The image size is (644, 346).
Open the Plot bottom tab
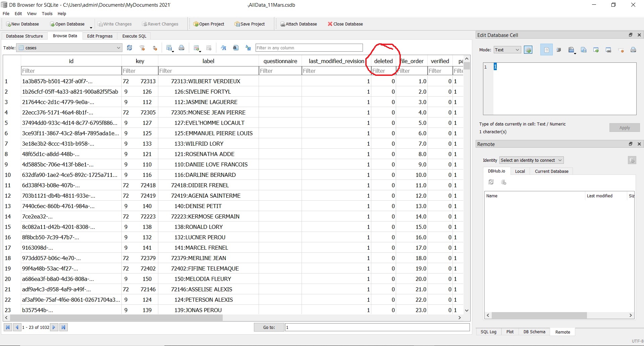click(x=510, y=332)
